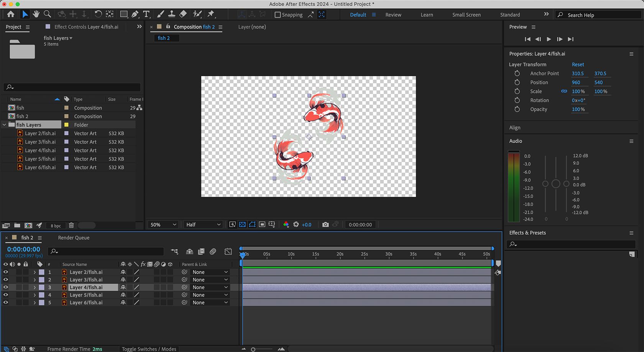Select the Brush tool

[x=160, y=14]
